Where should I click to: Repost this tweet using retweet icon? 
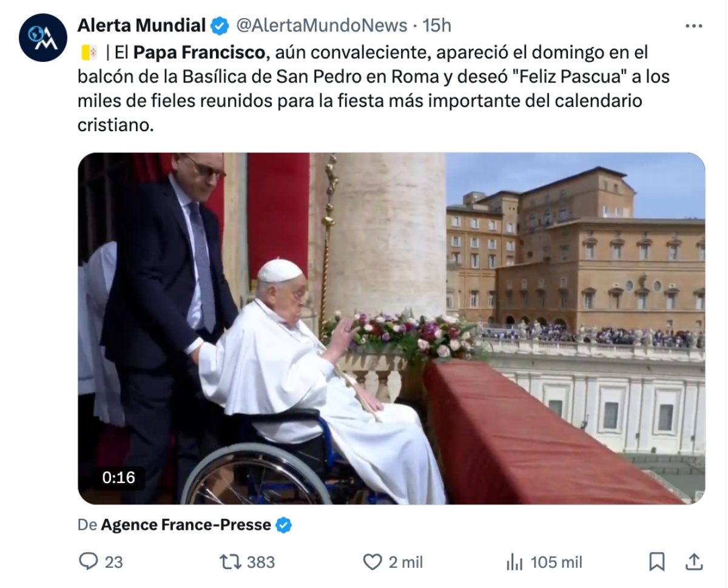tap(230, 562)
